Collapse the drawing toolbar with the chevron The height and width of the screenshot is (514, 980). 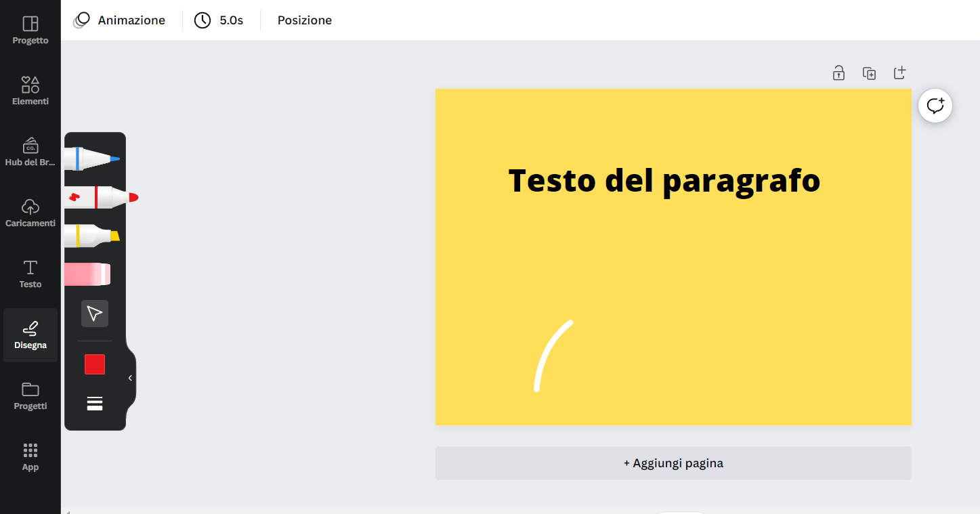130,378
